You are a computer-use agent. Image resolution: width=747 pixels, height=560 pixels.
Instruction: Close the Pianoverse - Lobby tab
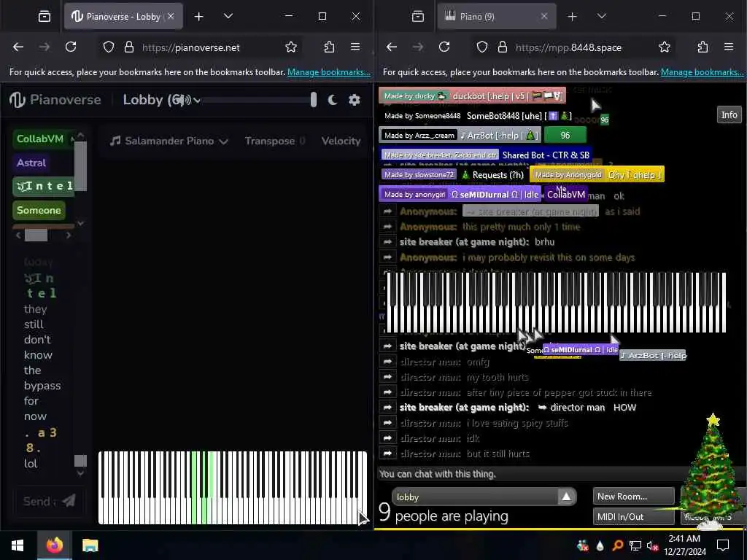(171, 16)
